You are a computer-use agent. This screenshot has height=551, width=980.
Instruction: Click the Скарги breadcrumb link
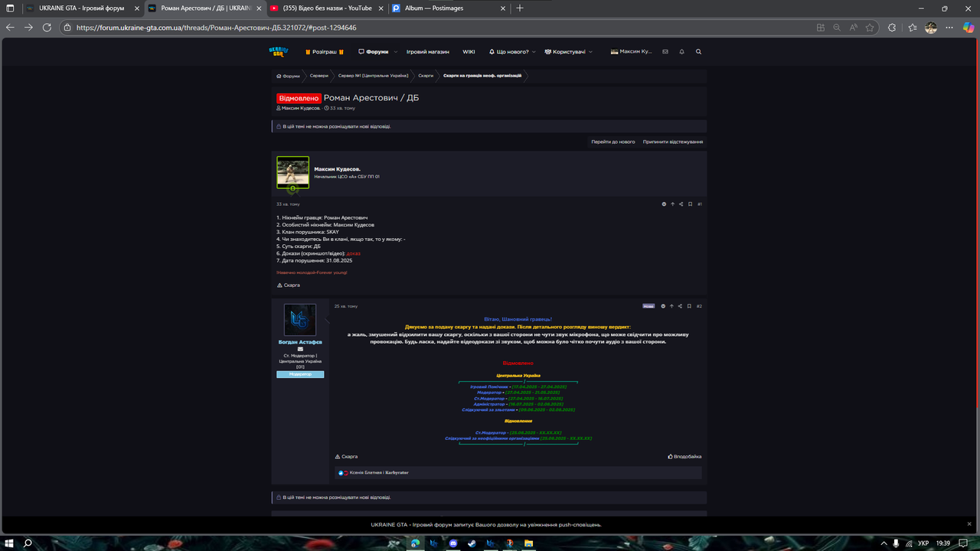point(426,76)
